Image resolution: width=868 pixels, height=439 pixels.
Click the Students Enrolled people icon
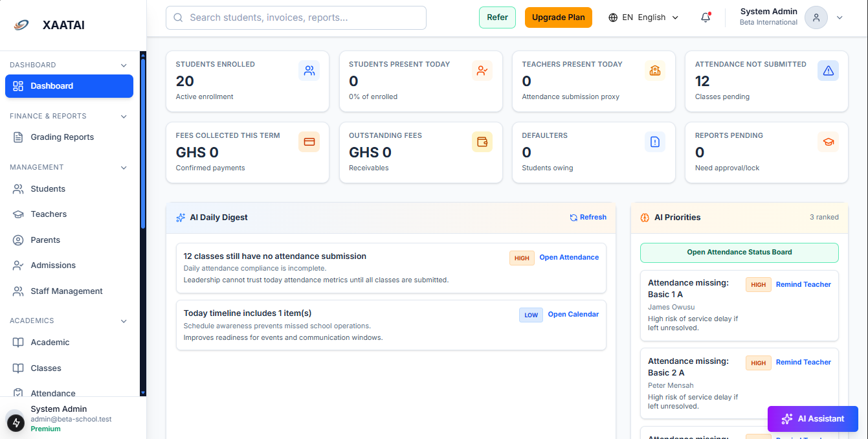[309, 71]
